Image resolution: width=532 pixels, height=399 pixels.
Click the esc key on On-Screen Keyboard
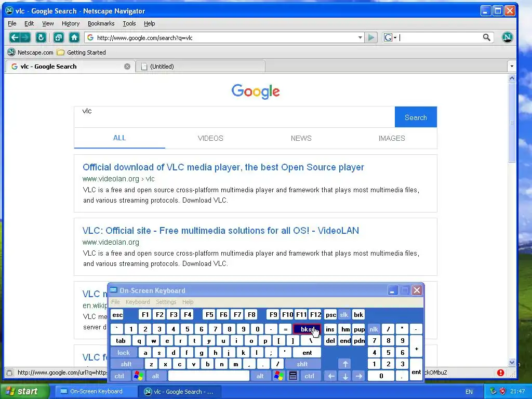pos(117,315)
